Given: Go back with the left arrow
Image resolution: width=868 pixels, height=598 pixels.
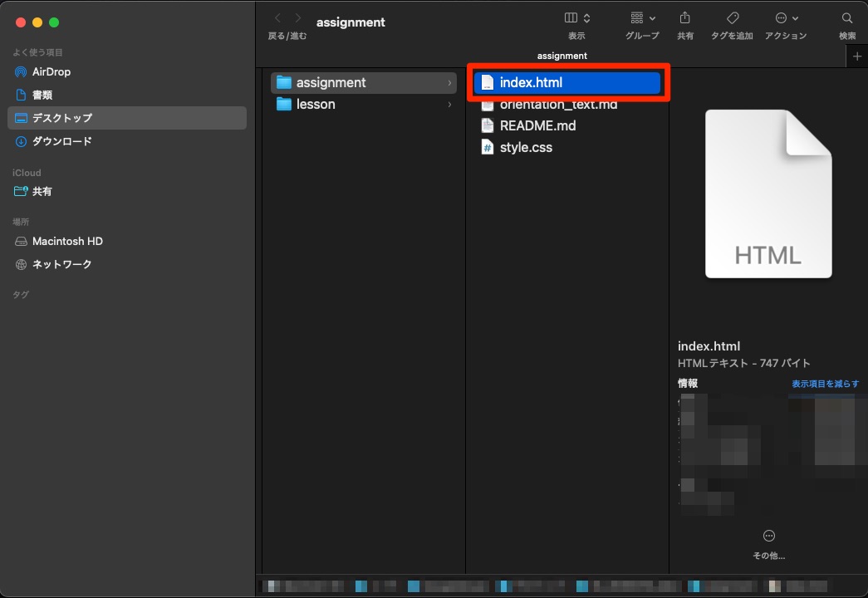Looking at the screenshot, I should [278, 18].
